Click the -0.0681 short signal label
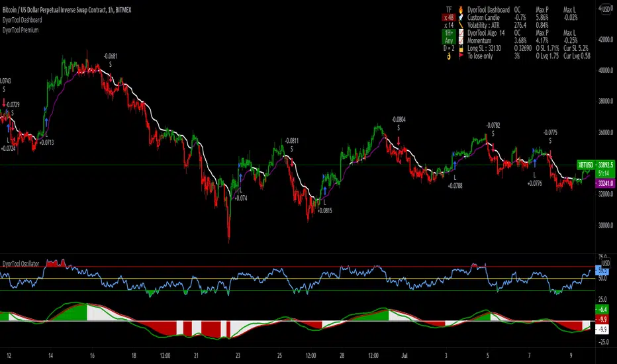This screenshot has height=364, width=617. tap(110, 56)
